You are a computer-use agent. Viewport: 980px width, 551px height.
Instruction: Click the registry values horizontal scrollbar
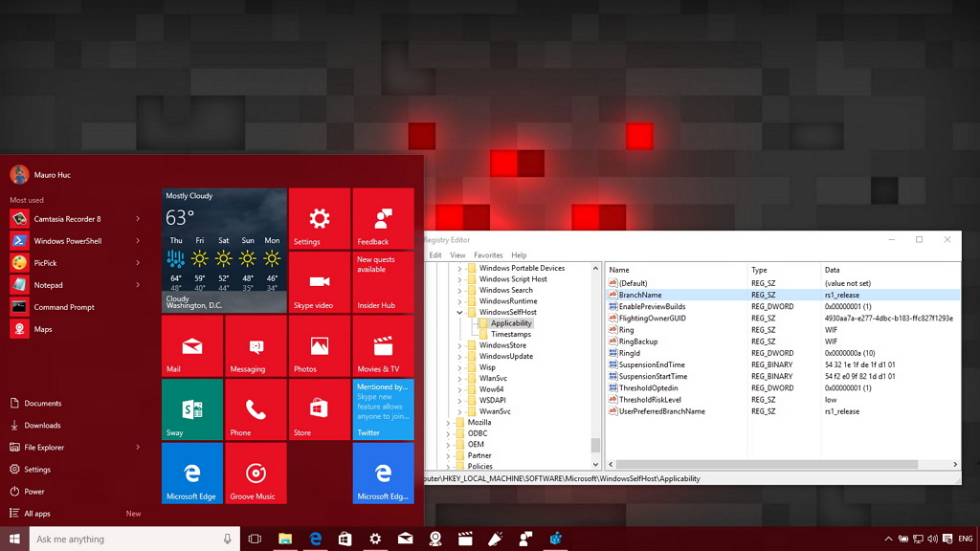[766, 465]
